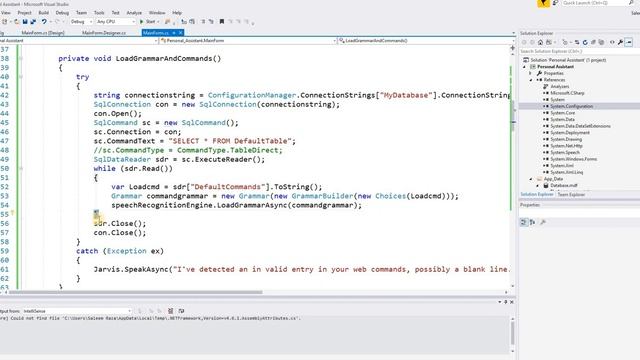
Task: Switch to MainForm.cs [Design] tab
Action: (43, 33)
